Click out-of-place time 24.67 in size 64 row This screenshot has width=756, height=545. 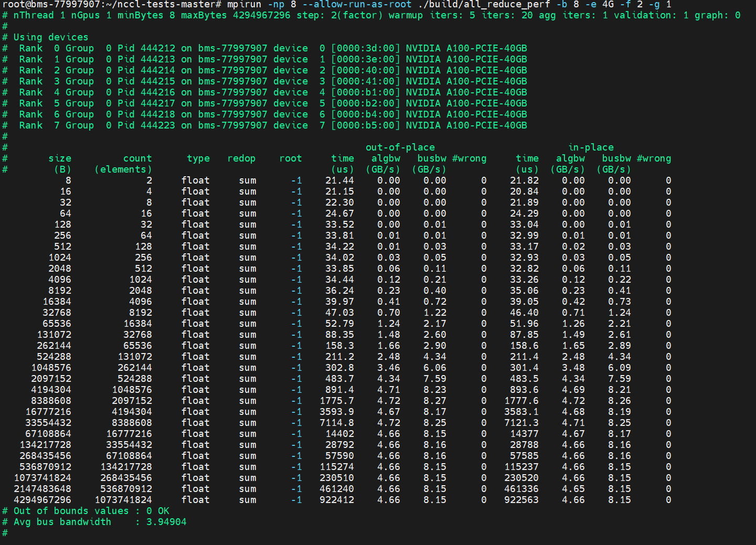point(339,213)
